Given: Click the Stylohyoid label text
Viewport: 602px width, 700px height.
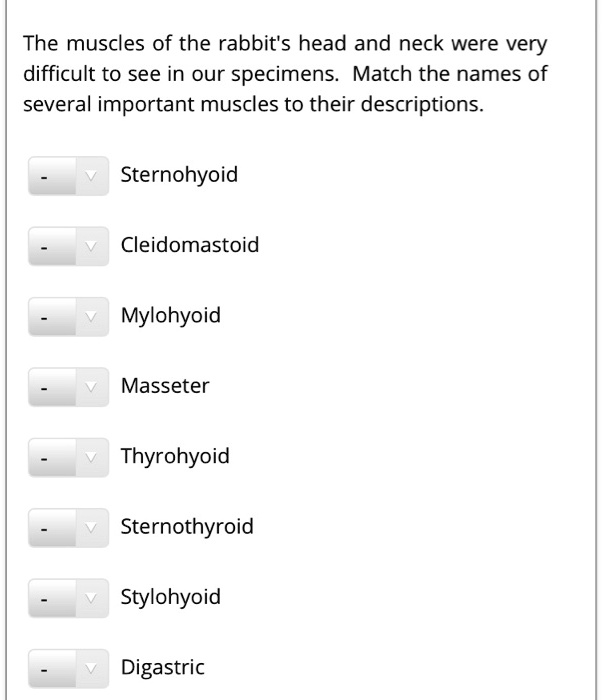Looking at the screenshot, I should pos(170,598).
